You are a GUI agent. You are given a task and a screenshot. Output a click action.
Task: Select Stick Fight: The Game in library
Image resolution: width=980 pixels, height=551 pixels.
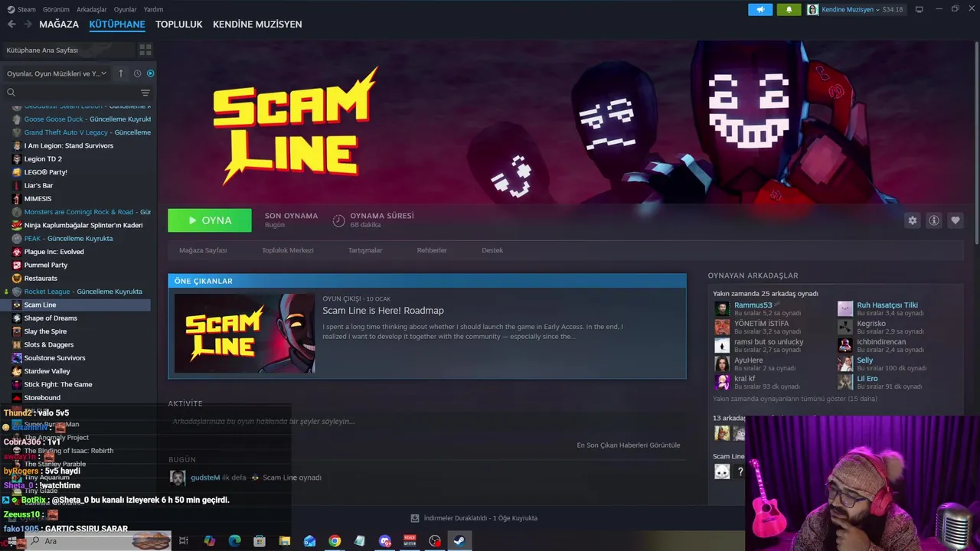pyautogui.click(x=58, y=384)
